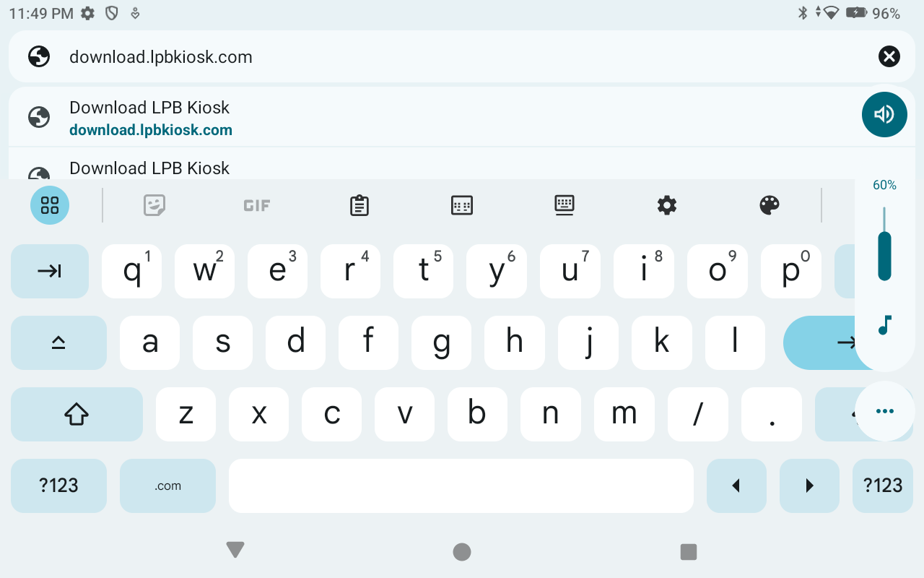Viewport: 924px width, 578px height.
Task: Open keyboard settings gear icon
Action: 666,205
